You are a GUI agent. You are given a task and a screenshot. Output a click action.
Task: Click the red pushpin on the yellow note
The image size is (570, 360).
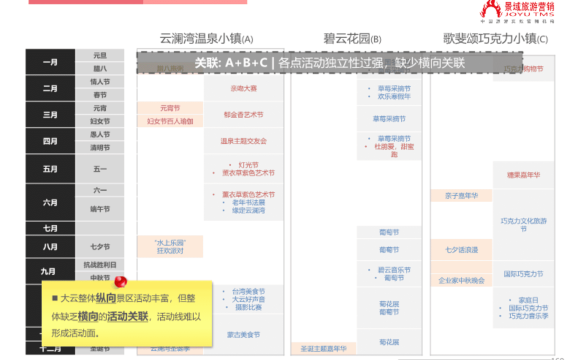(120, 281)
